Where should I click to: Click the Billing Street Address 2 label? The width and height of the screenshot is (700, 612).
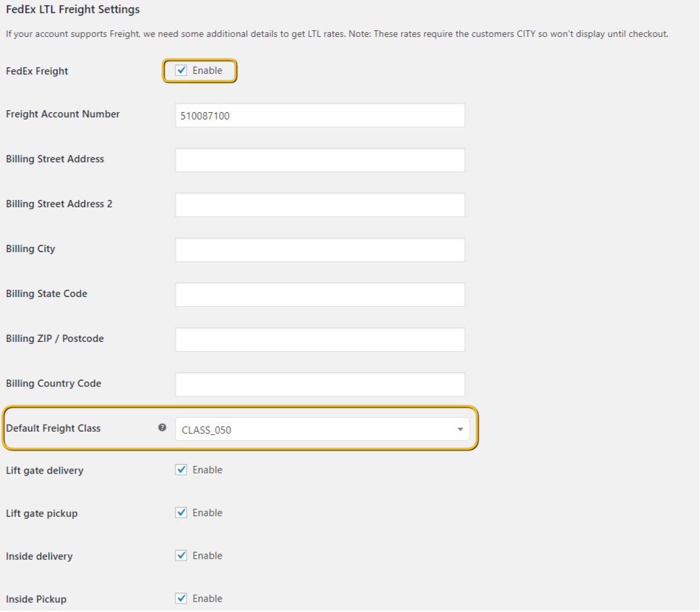[x=59, y=204]
